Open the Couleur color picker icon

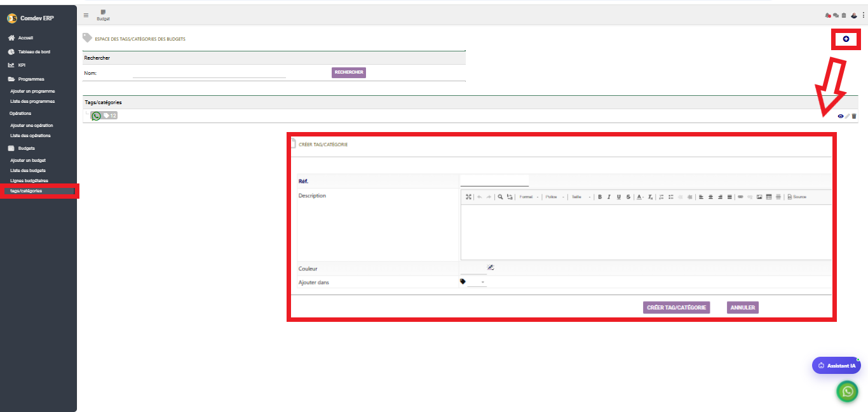(x=491, y=267)
